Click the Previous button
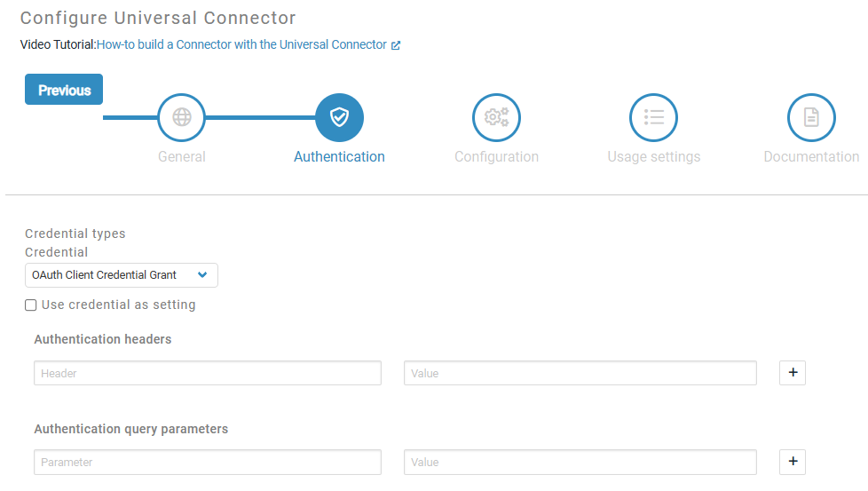This screenshot has width=868, height=491. 64,90
